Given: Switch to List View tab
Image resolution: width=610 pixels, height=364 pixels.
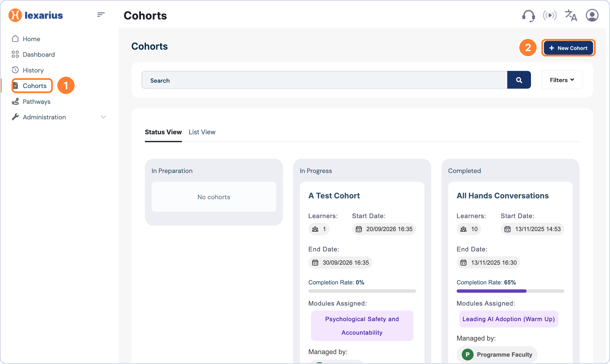Looking at the screenshot, I should click(x=202, y=132).
